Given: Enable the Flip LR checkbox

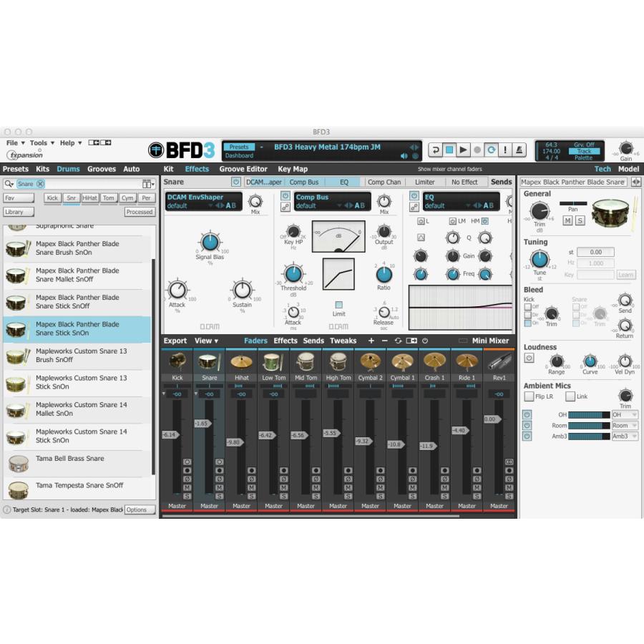Looking at the screenshot, I should click(529, 396).
